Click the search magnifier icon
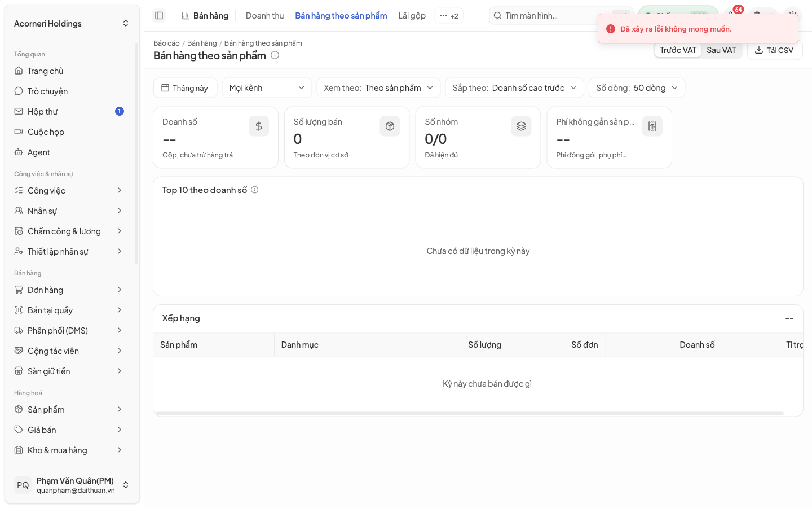 coord(498,16)
